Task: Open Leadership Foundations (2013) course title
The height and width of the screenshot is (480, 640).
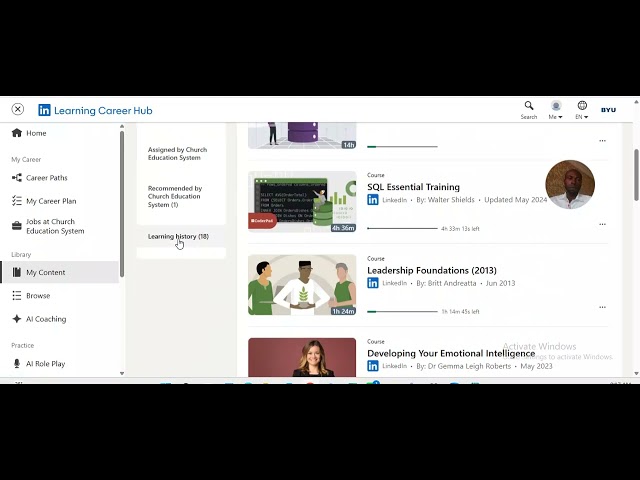Action: pyautogui.click(x=432, y=270)
